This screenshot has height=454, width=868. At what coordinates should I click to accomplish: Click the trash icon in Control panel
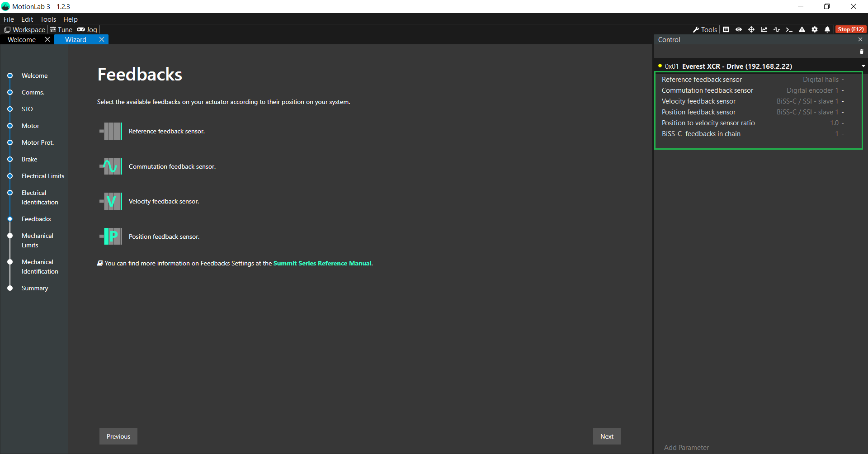861,52
